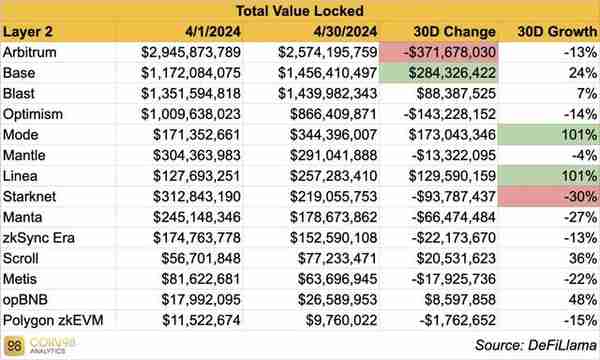Select the green Base $284,326,422 cell
The image size is (600, 360).
point(439,73)
